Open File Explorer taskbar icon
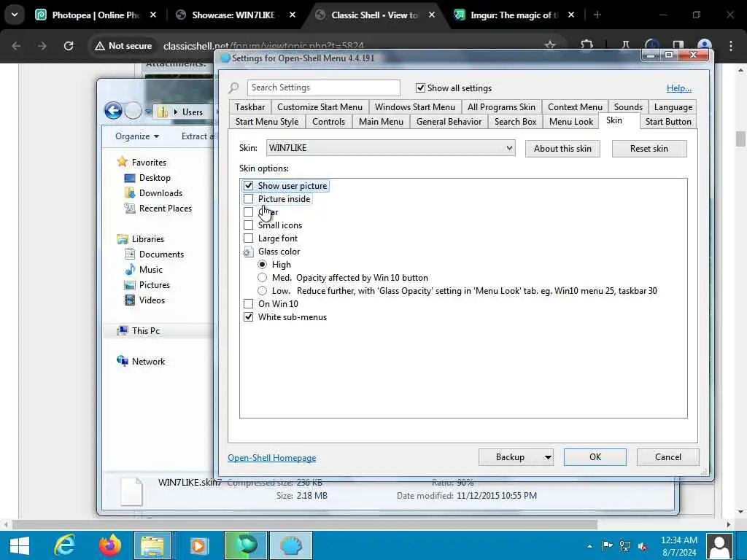Screen dimensions: 747x560 tap(152, 545)
